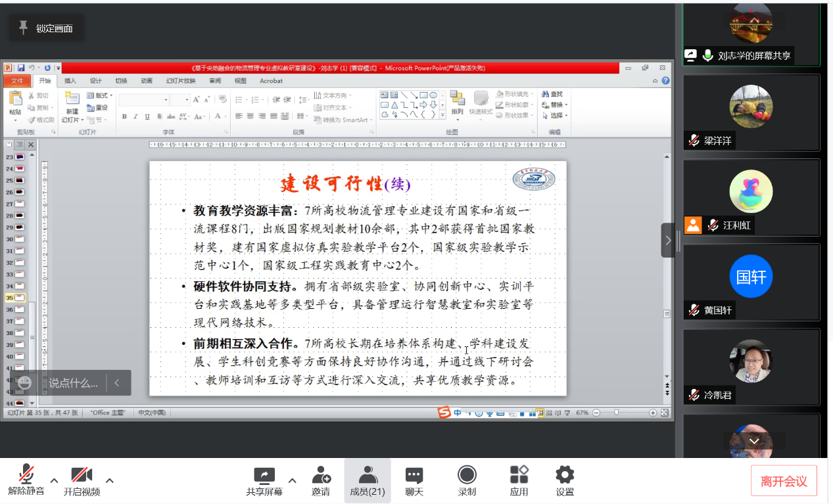This screenshot has height=504, width=833.
Task: Expand audio options arrow beside microphone
Action: (54, 480)
